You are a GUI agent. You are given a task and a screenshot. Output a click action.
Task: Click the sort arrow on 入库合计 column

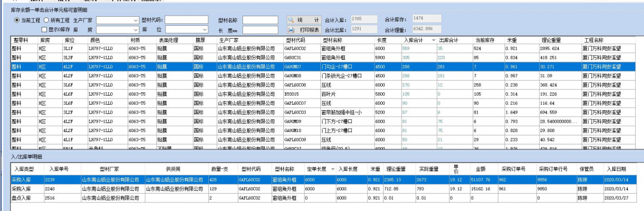(x=433, y=40)
